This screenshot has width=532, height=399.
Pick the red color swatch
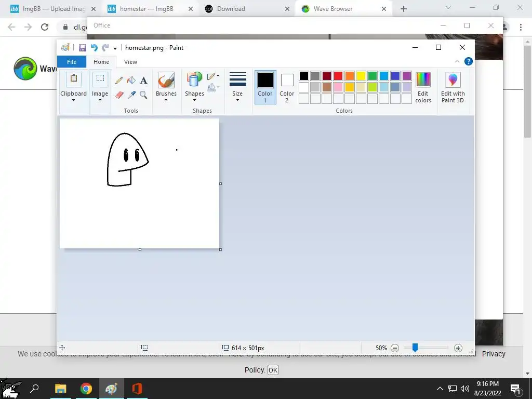click(x=338, y=76)
